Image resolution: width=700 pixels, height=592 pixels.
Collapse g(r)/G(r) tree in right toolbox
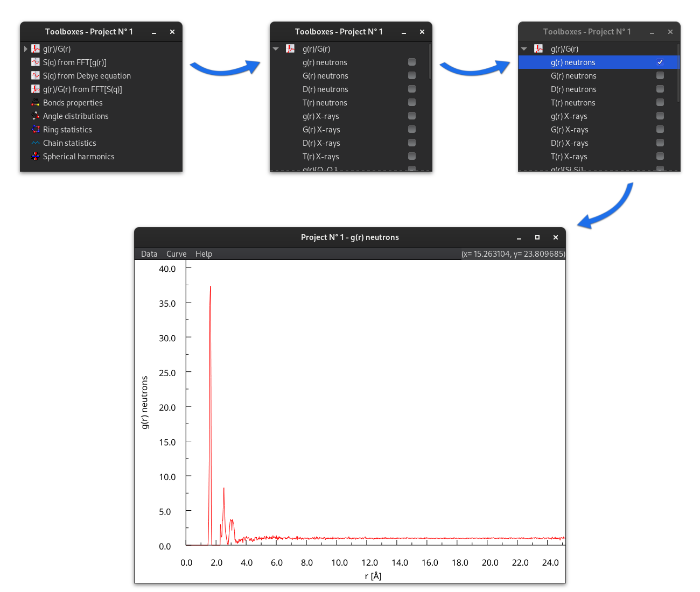tap(524, 49)
